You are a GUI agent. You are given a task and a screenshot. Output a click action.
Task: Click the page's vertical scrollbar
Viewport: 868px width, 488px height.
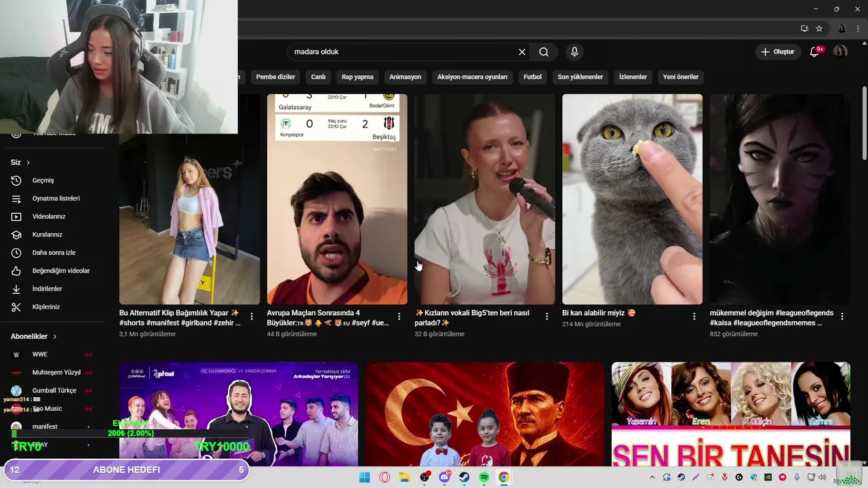[x=863, y=123]
